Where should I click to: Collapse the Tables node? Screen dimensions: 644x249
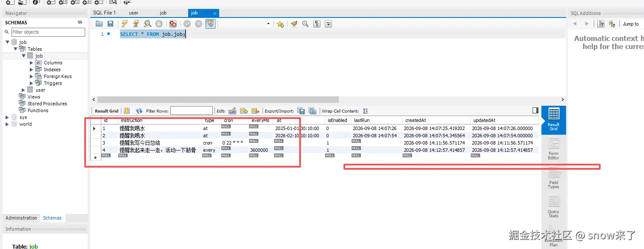click(16, 49)
